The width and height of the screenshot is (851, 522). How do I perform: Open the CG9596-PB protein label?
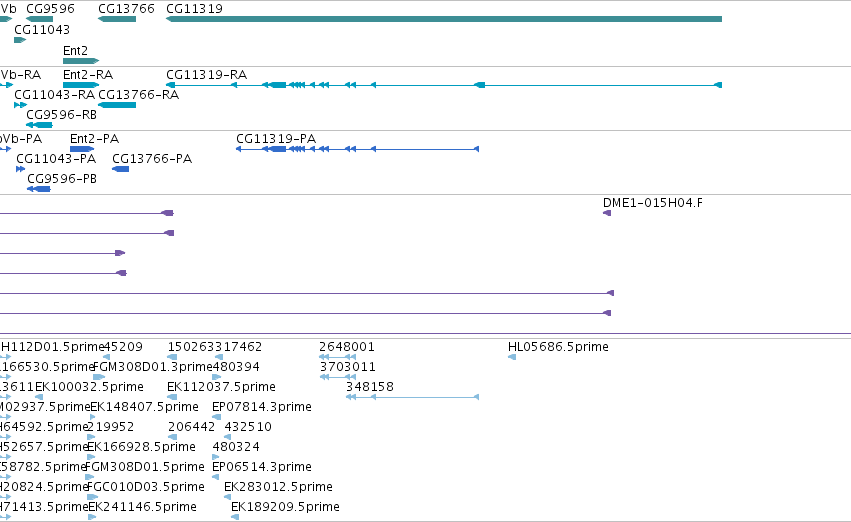62,179
